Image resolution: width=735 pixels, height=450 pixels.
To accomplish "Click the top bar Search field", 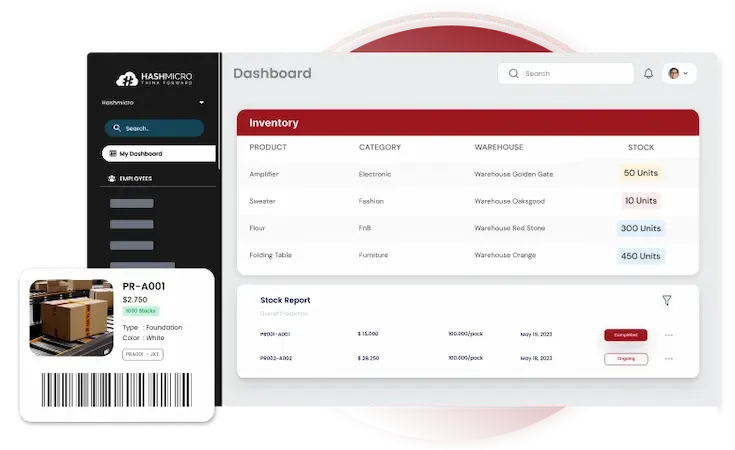I will click(566, 74).
